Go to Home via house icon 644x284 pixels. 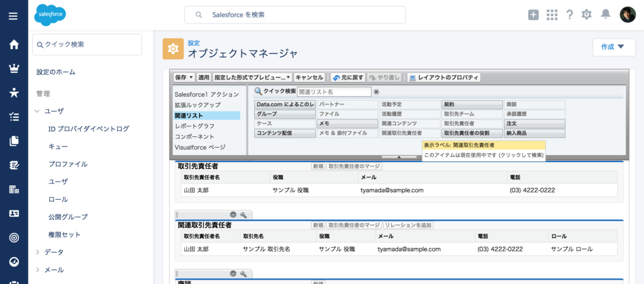pyautogui.click(x=14, y=45)
